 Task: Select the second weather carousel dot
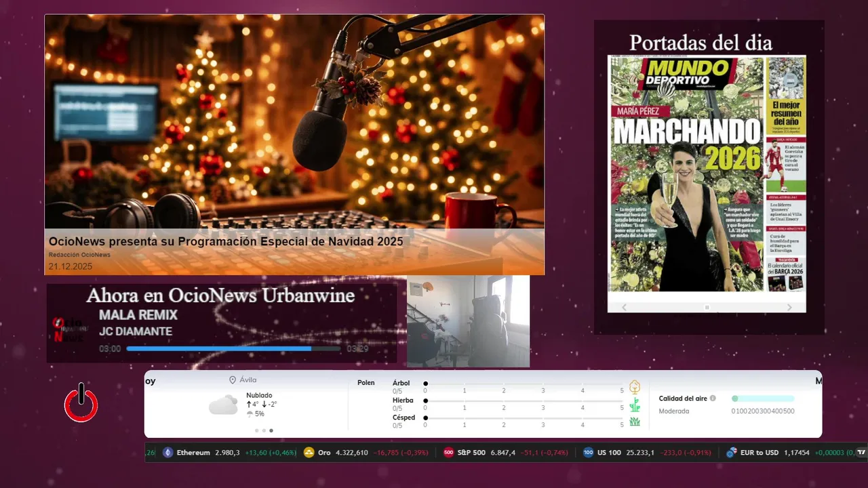pyautogui.click(x=264, y=430)
